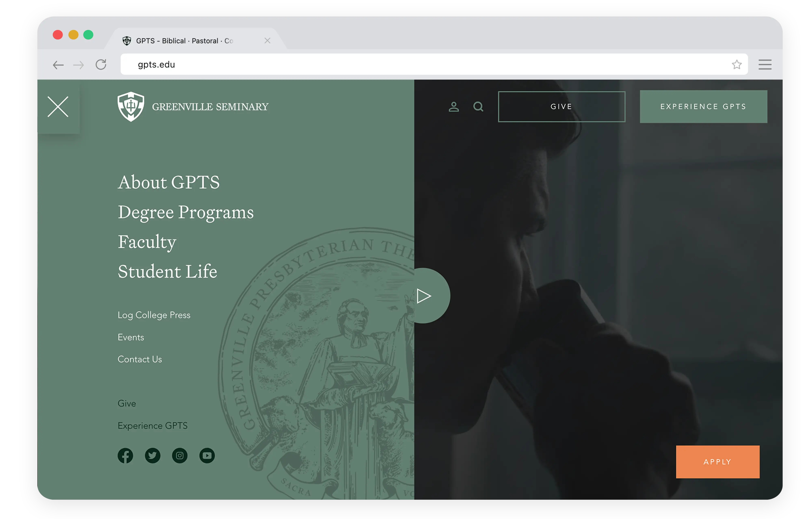Follow the Experience GPTS menu link
This screenshot has height=519, width=812.
pyautogui.click(x=152, y=426)
